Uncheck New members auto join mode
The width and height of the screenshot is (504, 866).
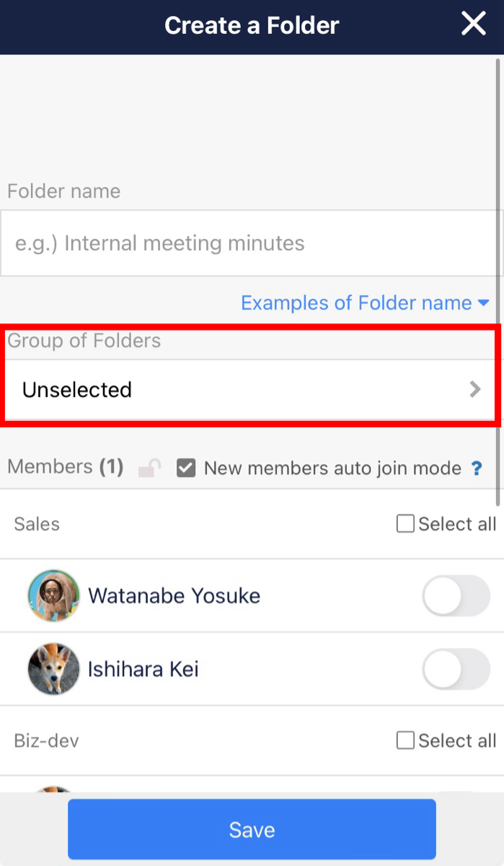(x=186, y=468)
